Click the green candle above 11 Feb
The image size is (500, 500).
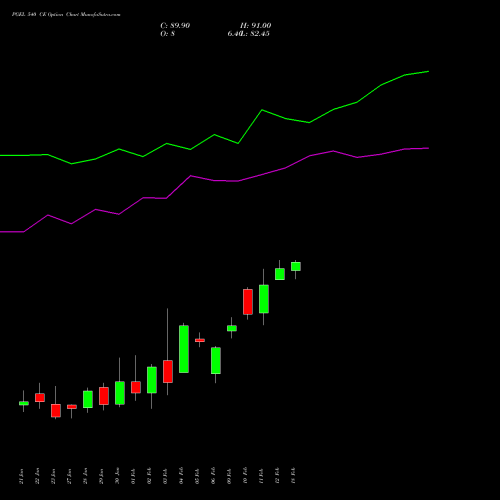[x=264, y=299]
